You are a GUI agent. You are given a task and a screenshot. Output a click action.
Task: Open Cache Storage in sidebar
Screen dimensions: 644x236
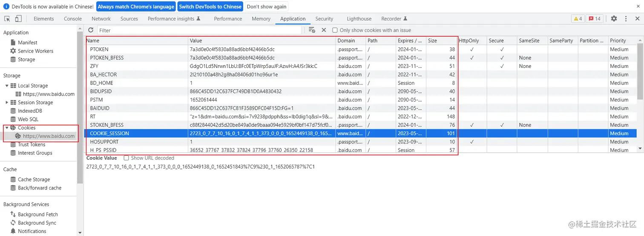pyautogui.click(x=34, y=180)
